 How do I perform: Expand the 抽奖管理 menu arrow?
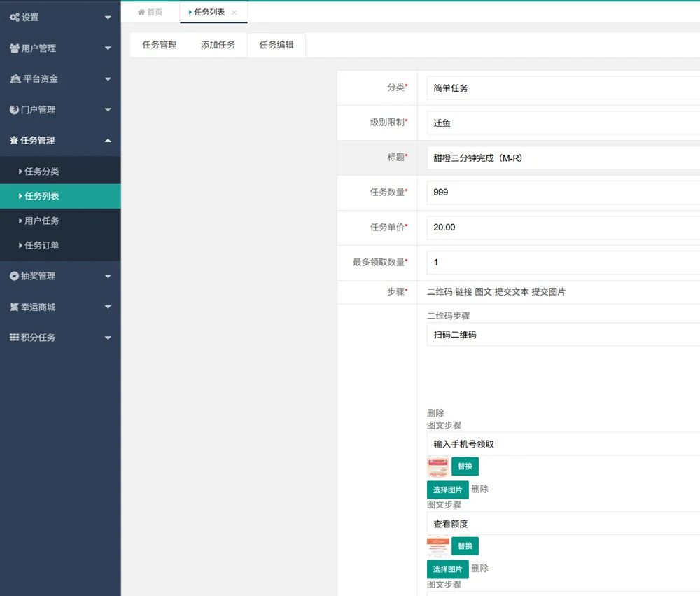click(108, 276)
